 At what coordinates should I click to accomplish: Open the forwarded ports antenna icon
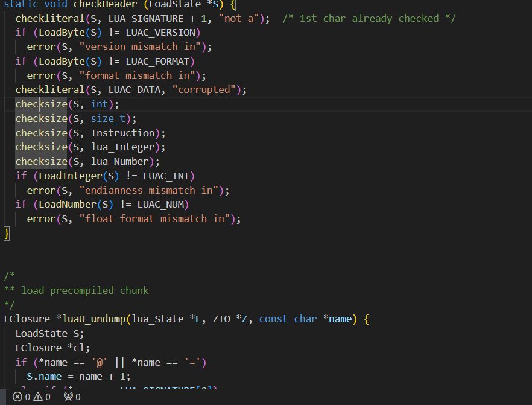pos(68,397)
